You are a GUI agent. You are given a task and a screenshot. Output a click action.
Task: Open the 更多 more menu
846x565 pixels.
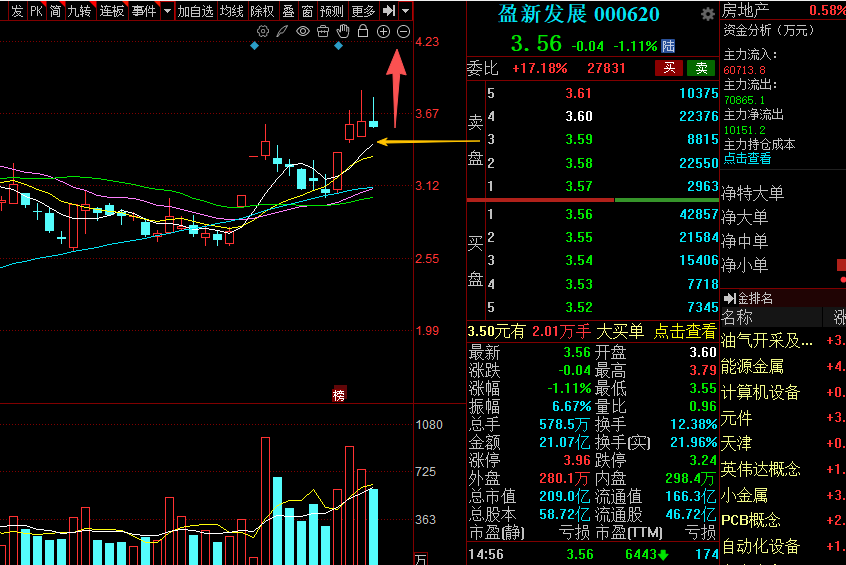[363, 11]
